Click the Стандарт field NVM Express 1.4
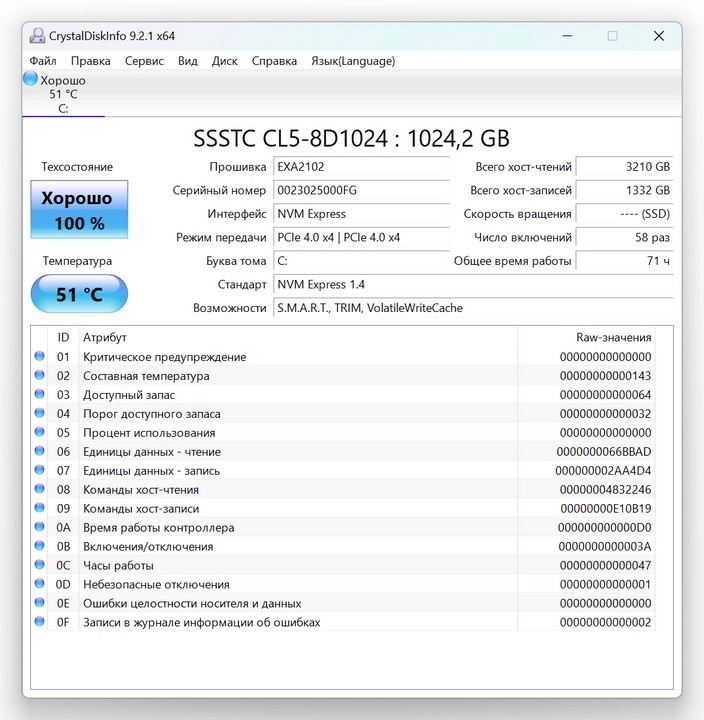The height and width of the screenshot is (720, 704). click(x=473, y=285)
